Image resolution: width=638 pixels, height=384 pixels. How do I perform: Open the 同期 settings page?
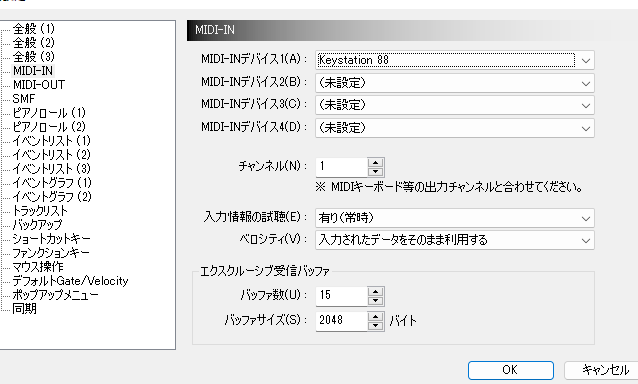point(24,309)
